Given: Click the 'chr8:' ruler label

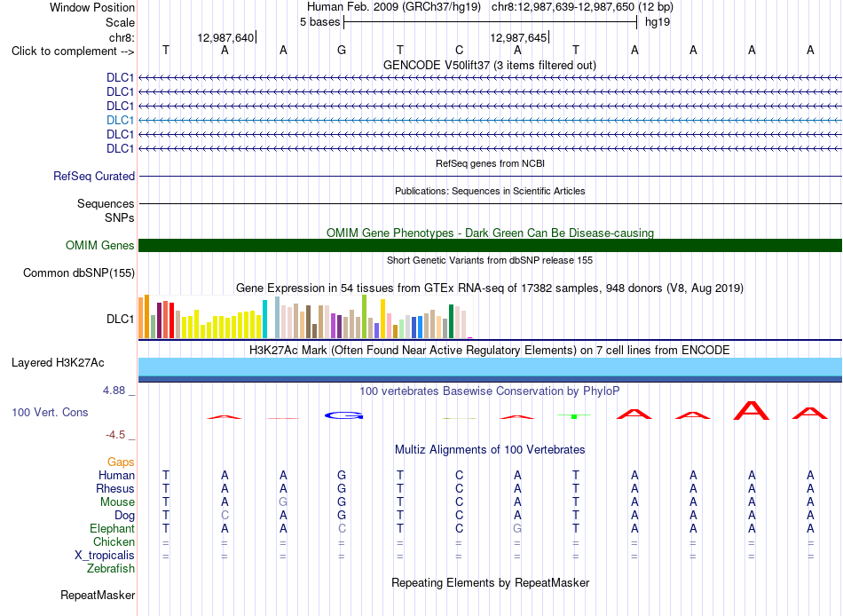Looking at the screenshot, I should [122, 37].
